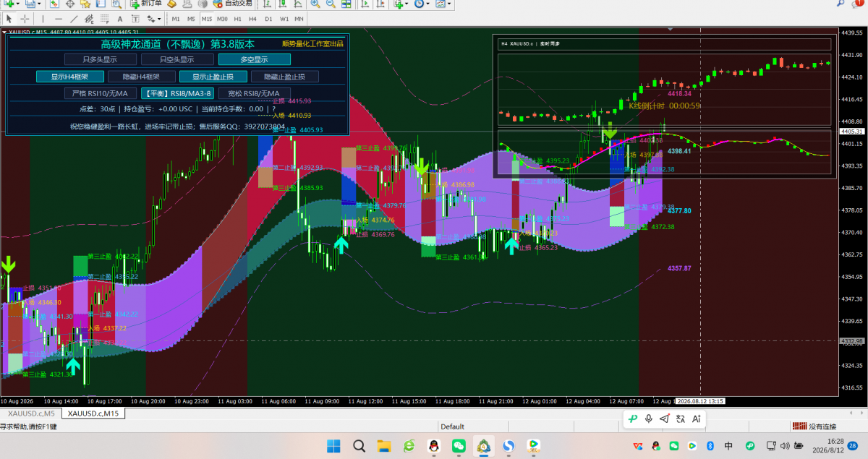Open Indicators list dropdown

click(x=401, y=5)
